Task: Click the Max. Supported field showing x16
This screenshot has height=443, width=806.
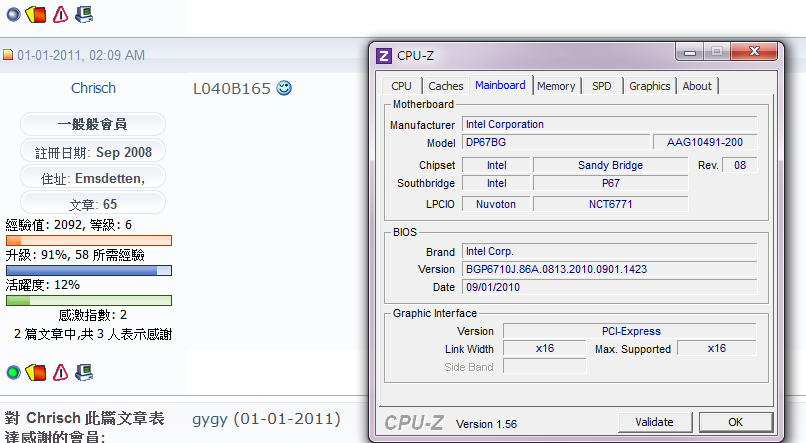Action: (x=717, y=348)
